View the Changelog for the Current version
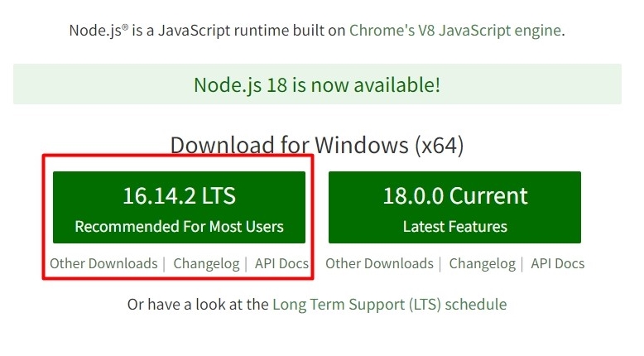Image resolution: width=644 pixels, height=356 pixels. click(483, 264)
